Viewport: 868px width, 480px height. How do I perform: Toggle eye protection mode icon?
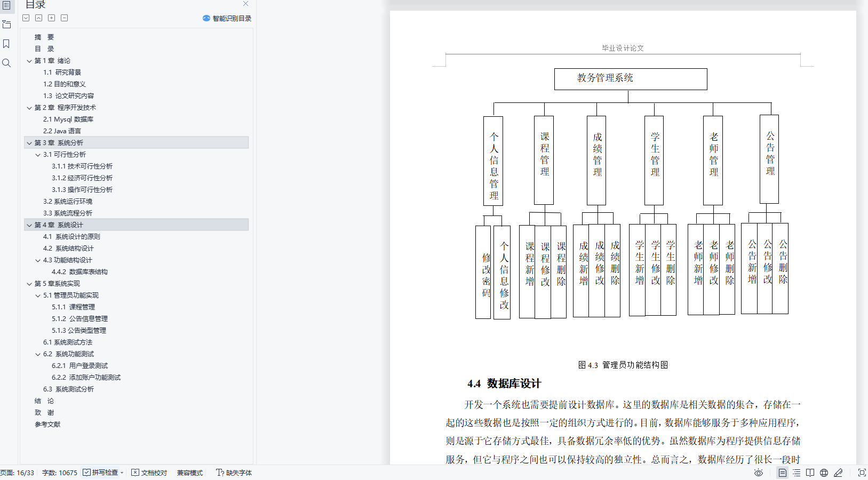[759, 473]
